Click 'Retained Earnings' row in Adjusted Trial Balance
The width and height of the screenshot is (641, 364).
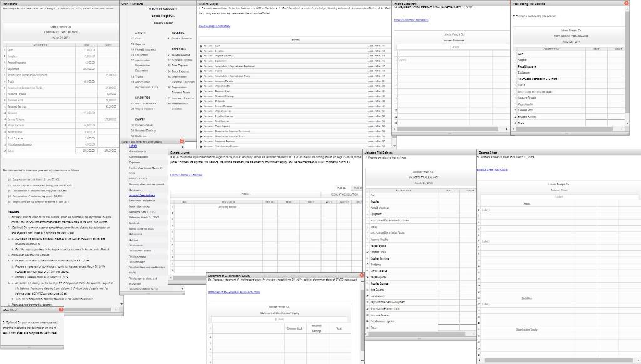(421, 258)
